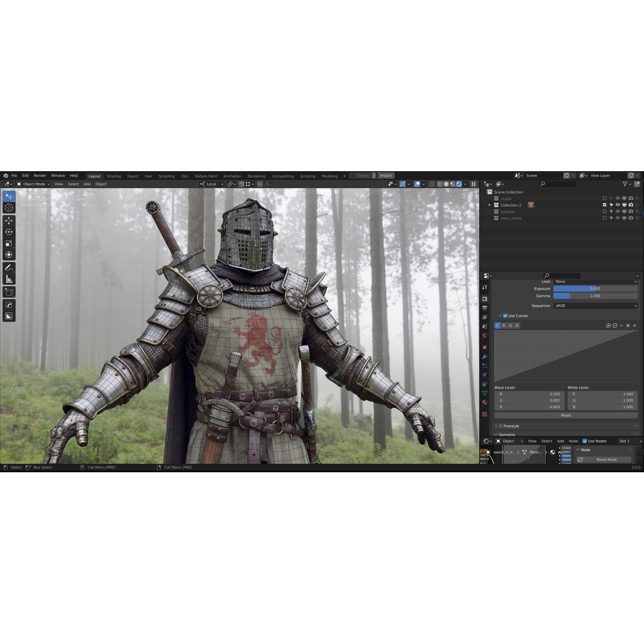The image size is (644, 644).
Task: Select the Select Box tool
Action: coord(8,196)
